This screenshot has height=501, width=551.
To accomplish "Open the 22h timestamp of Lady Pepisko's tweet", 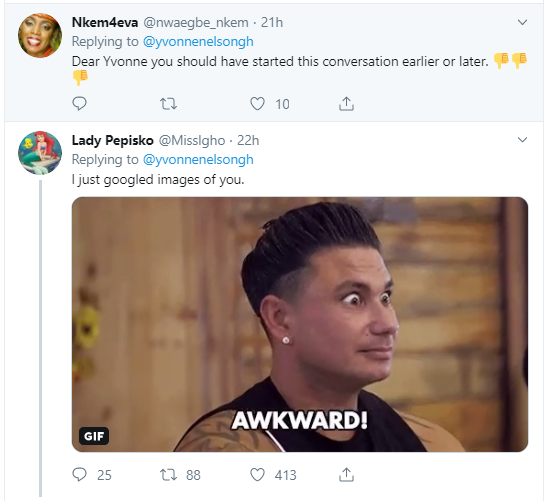I will tap(248, 141).
